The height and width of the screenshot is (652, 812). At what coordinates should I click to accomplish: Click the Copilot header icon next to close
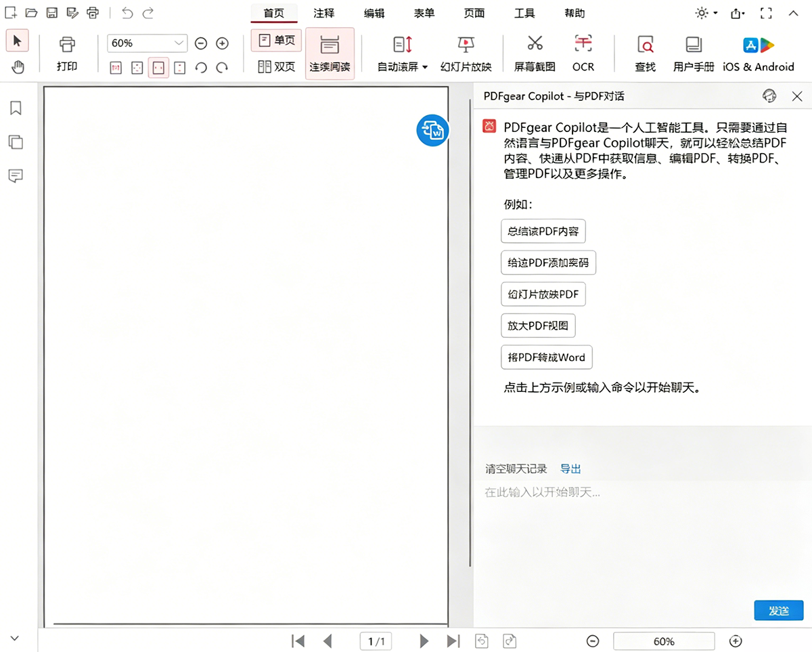(x=769, y=96)
